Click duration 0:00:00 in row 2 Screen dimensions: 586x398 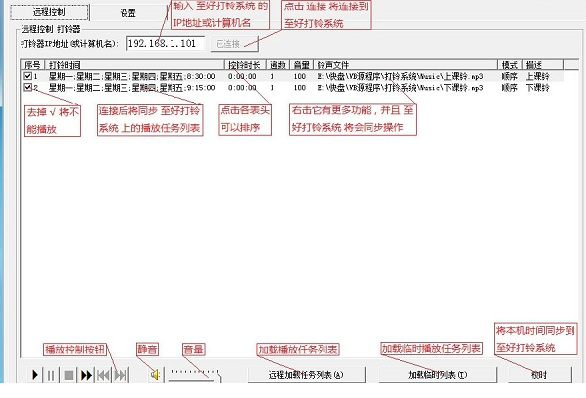pyautogui.click(x=242, y=88)
